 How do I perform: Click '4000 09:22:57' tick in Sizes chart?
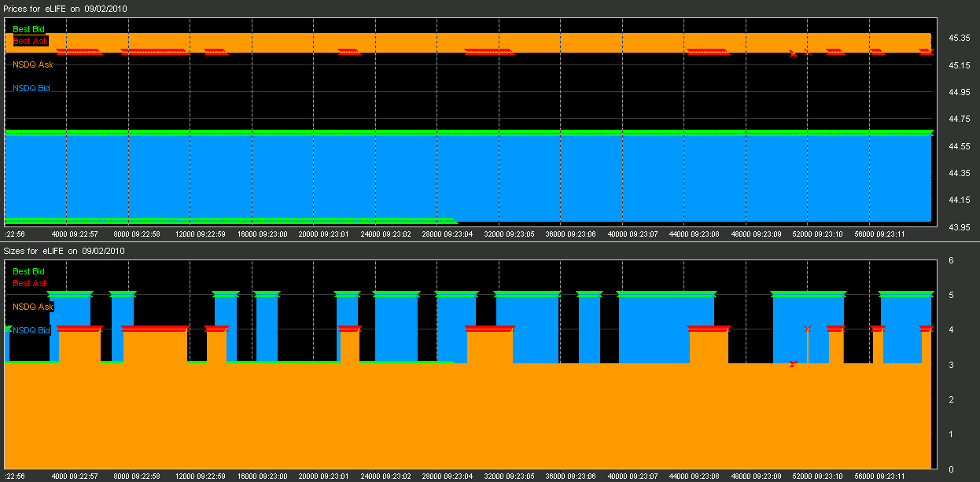tap(75, 476)
